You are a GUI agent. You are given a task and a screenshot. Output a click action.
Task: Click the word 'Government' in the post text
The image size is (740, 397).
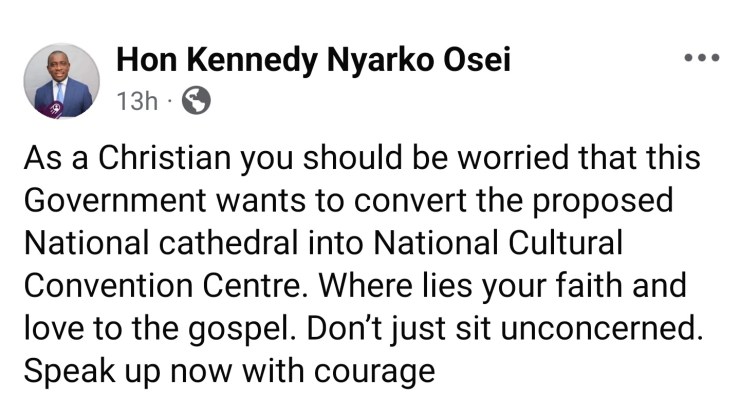coord(115,200)
